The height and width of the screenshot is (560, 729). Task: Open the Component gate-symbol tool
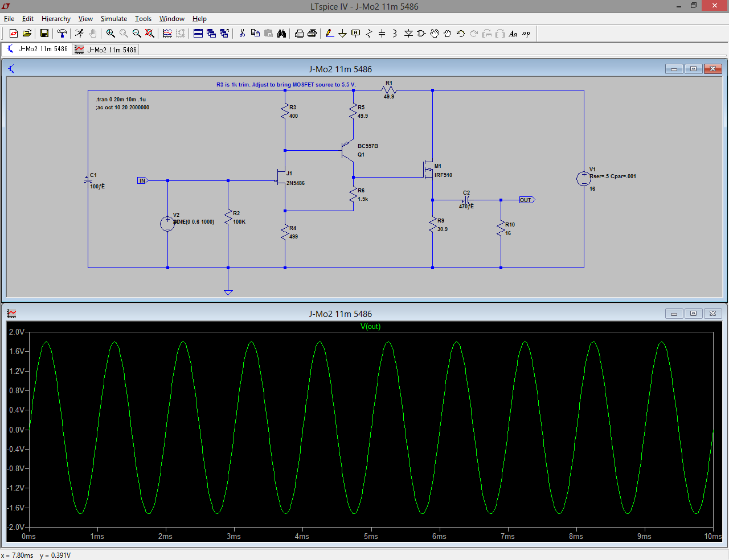click(421, 34)
